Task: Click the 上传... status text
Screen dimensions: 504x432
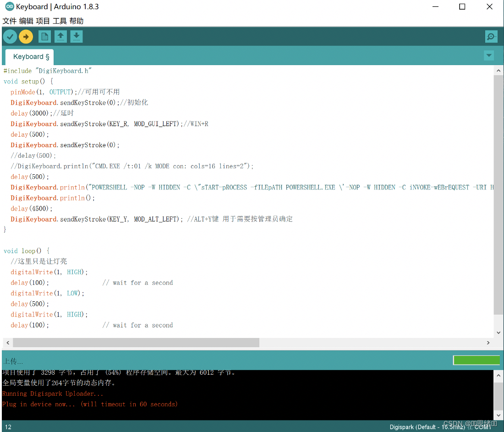Action: [x=13, y=361]
